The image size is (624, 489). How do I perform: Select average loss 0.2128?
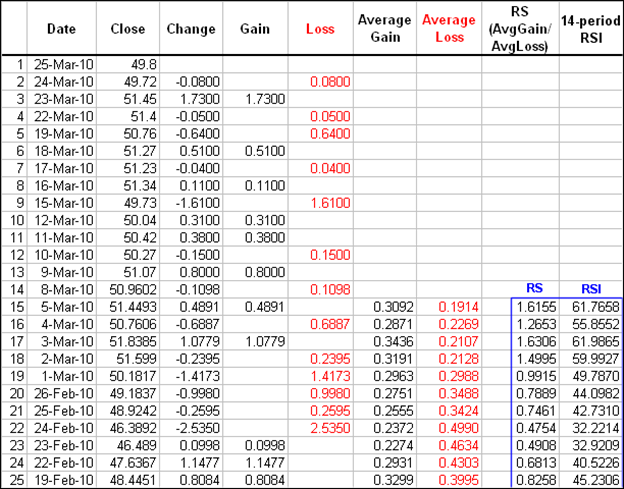click(x=458, y=359)
